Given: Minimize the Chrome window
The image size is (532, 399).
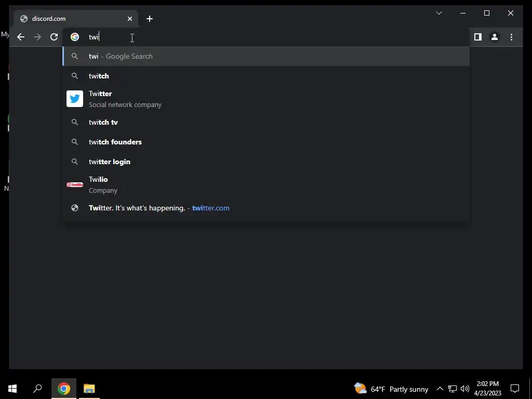Looking at the screenshot, I should point(463,13).
